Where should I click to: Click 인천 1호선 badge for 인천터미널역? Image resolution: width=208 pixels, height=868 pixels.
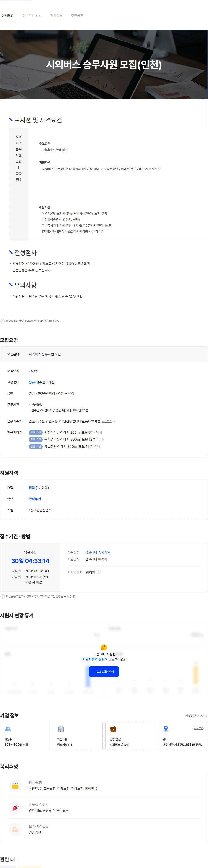tap(35, 432)
